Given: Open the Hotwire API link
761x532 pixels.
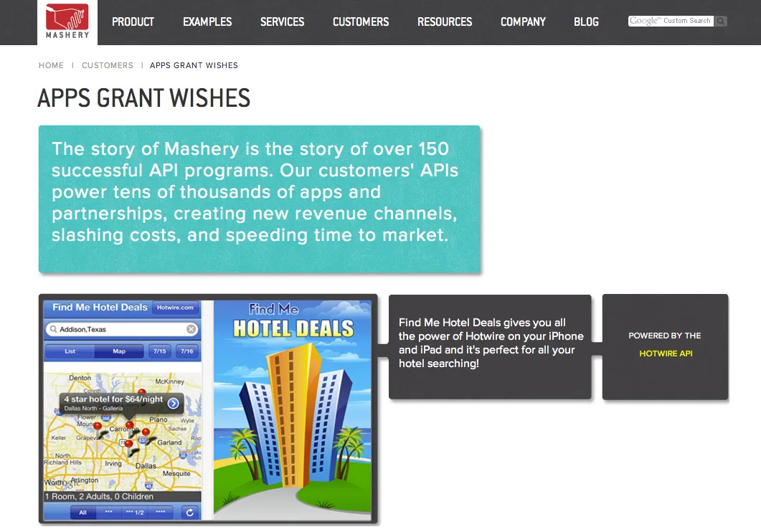Looking at the screenshot, I should point(666,353).
